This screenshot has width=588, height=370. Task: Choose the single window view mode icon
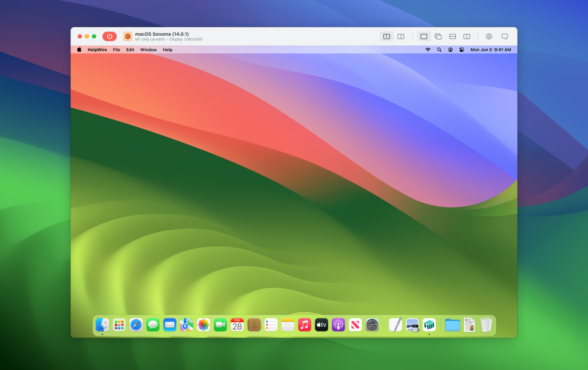point(424,36)
